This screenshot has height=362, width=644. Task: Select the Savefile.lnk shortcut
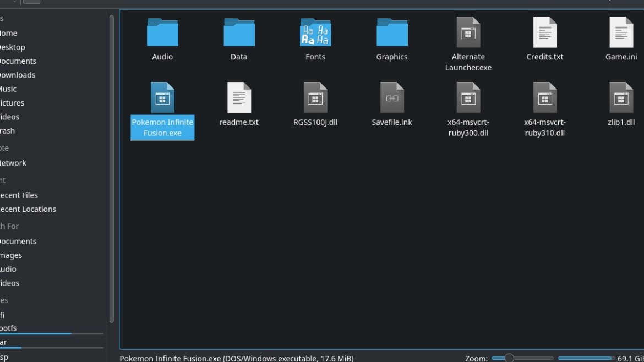pyautogui.click(x=392, y=98)
